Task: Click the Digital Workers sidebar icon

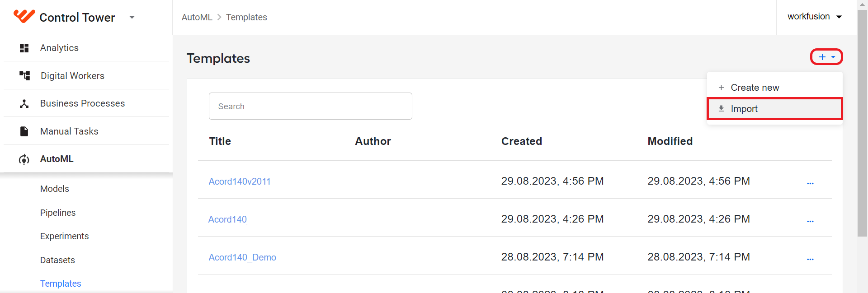Action: coord(24,75)
